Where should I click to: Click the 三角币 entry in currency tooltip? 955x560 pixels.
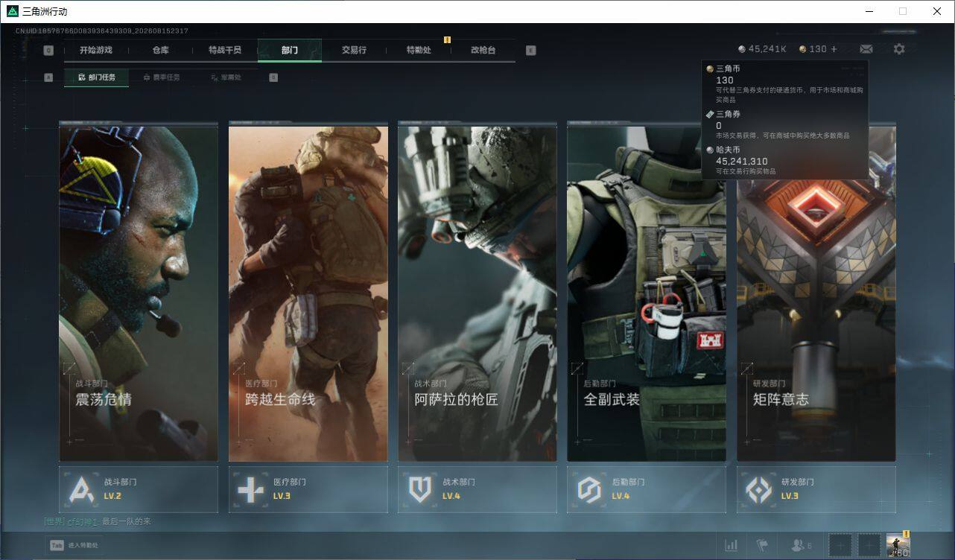(784, 83)
